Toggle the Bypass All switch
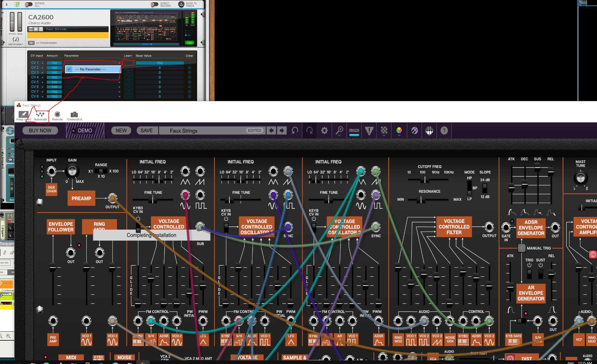 [x=29, y=4]
